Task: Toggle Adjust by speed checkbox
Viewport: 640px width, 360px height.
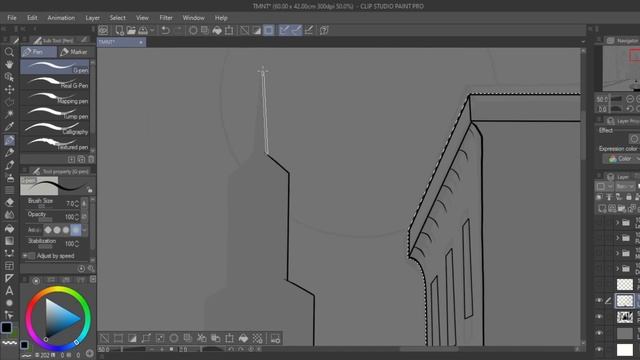Action: coord(32,256)
